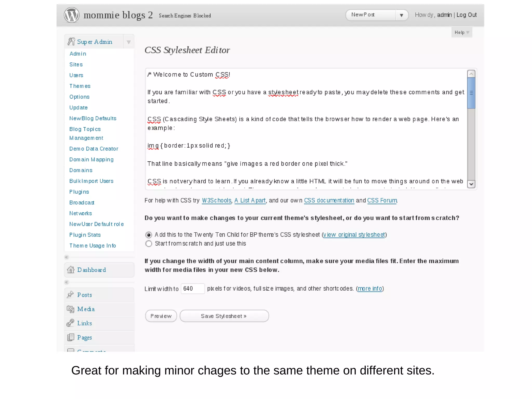Open the CSS documentation link
The width and height of the screenshot is (532, 399).
[x=329, y=200]
